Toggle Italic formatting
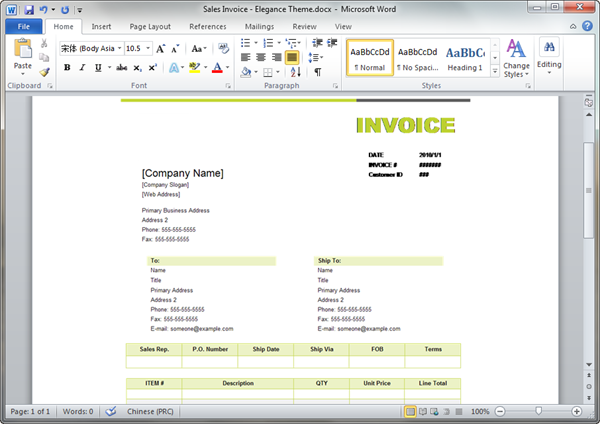 81,68
